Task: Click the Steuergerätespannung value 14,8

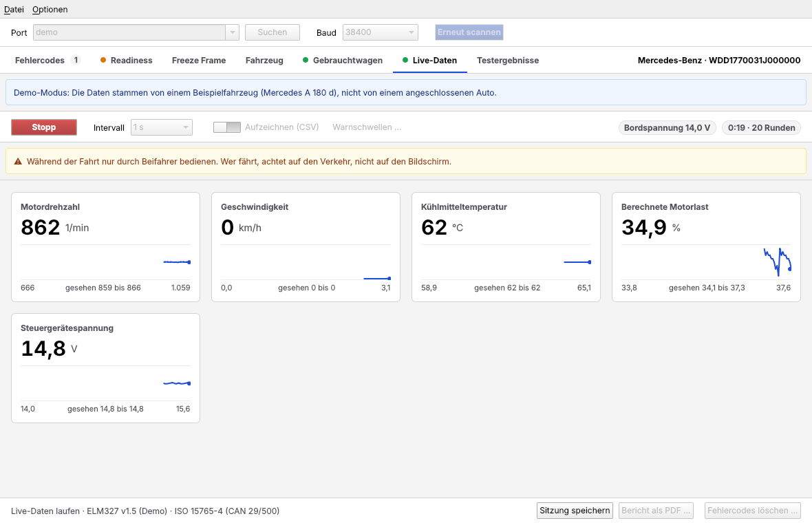Action: coord(43,349)
